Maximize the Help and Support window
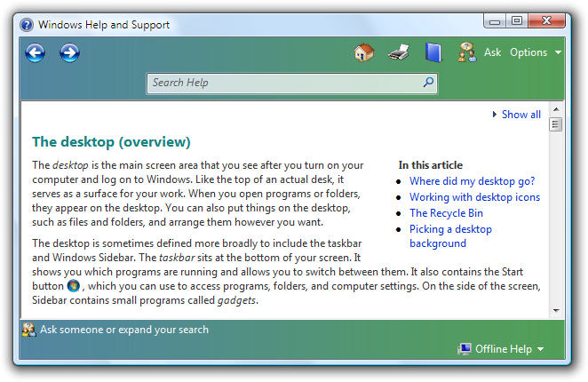This screenshot has width=588, height=382. 516,21
